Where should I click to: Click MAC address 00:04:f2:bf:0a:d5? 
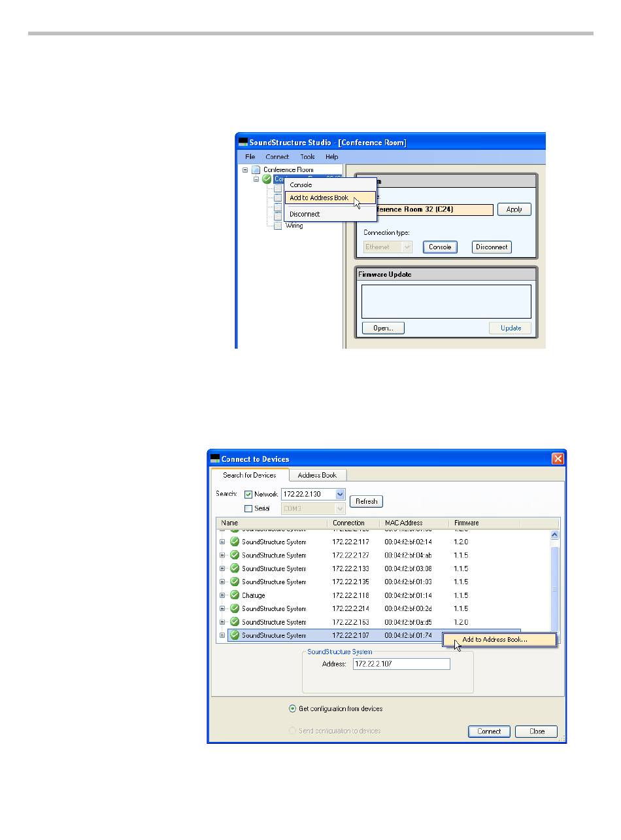[408, 622]
